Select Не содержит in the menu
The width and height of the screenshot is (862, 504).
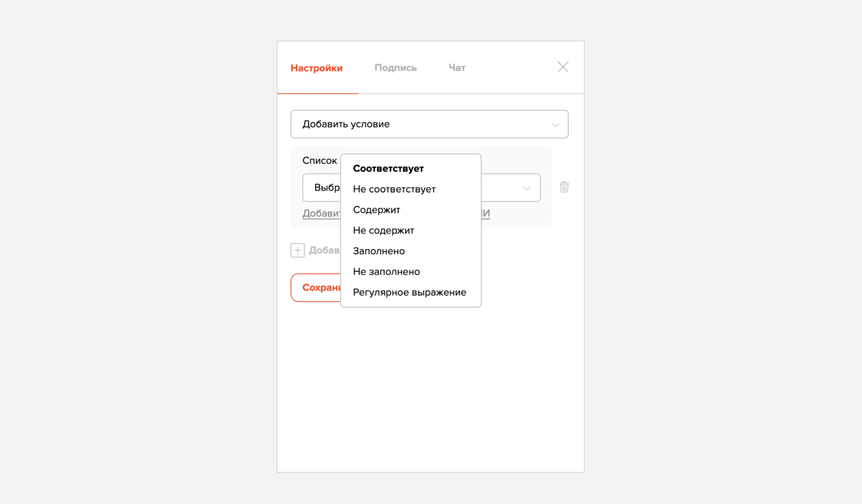383,231
